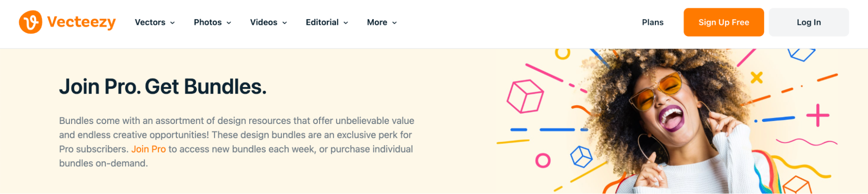Image resolution: width=868 pixels, height=194 pixels.
Task: Open the Photos menu item
Action: pyautogui.click(x=208, y=22)
